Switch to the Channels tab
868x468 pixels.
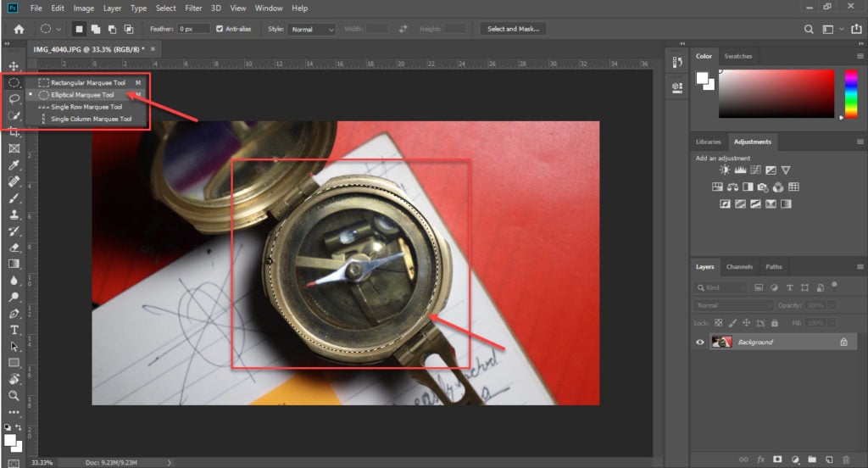pyautogui.click(x=739, y=267)
